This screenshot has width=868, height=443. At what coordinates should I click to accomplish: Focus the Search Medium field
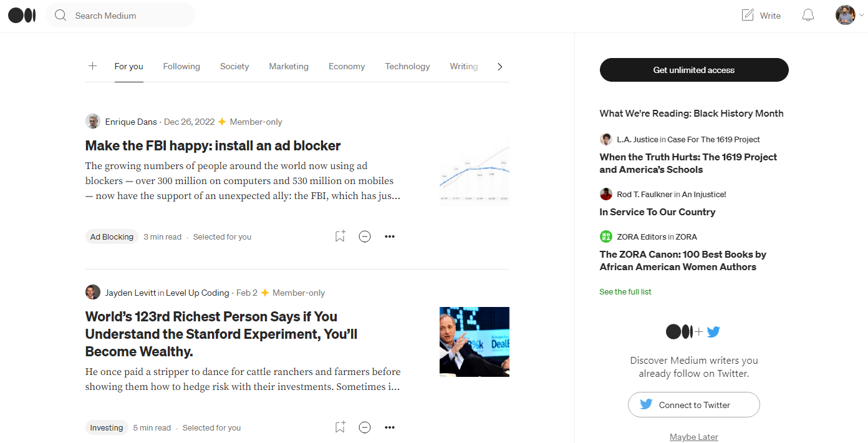click(x=120, y=16)
